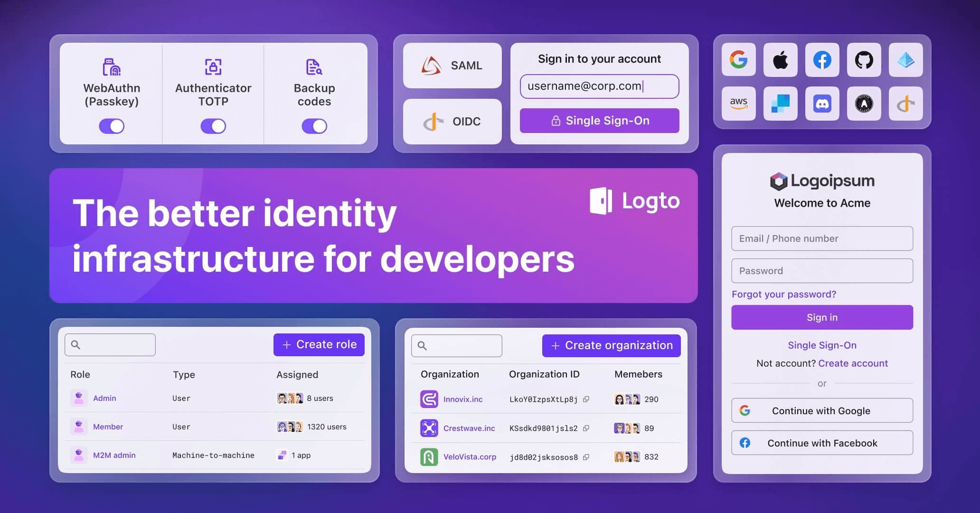Click the blue squares SendGrid icon
980x513 pixels.
tap(781, 104)
